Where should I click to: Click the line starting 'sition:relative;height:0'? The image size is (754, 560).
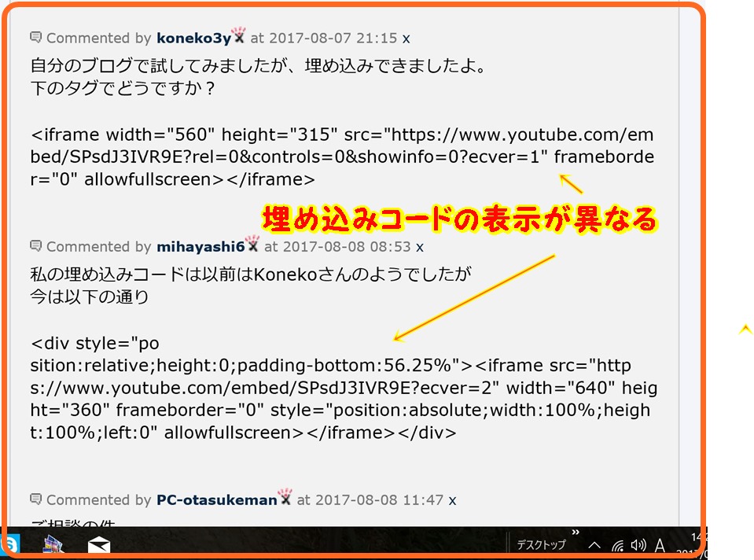click(330, 366)
